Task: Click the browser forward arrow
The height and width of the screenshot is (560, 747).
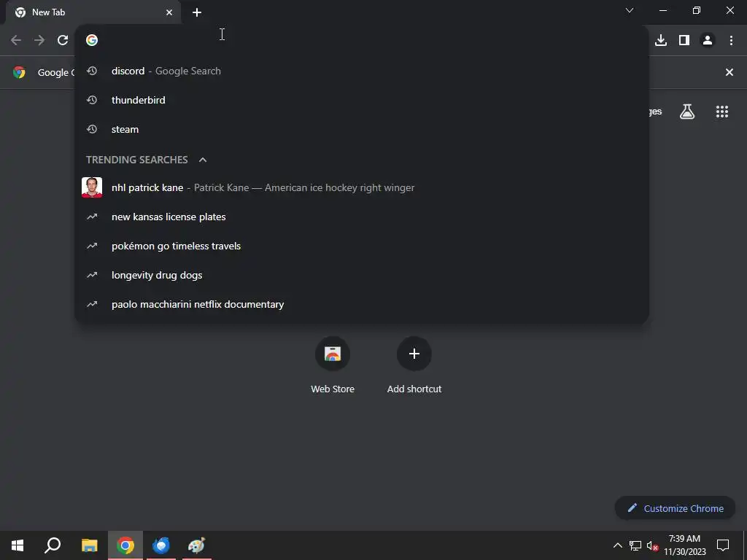Action: [39, 40]
